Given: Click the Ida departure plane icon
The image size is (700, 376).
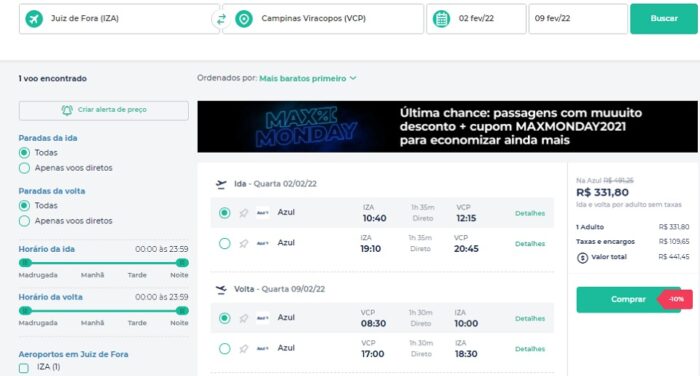Looking at the screenshot, I should click(221, 184).
